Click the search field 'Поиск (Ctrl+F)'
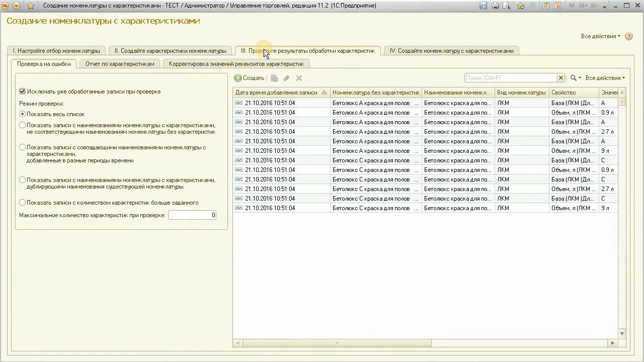Image resolution: width=644 pixels, height=362 pixels. point(510,78)
